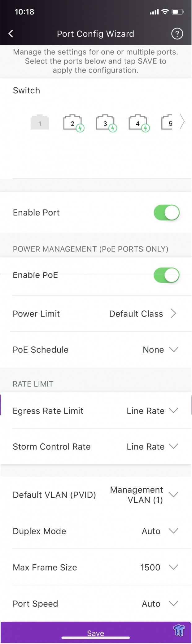Select PoE port 4 icon
This screenshot has width=192, height=644.
click(139, 123)
